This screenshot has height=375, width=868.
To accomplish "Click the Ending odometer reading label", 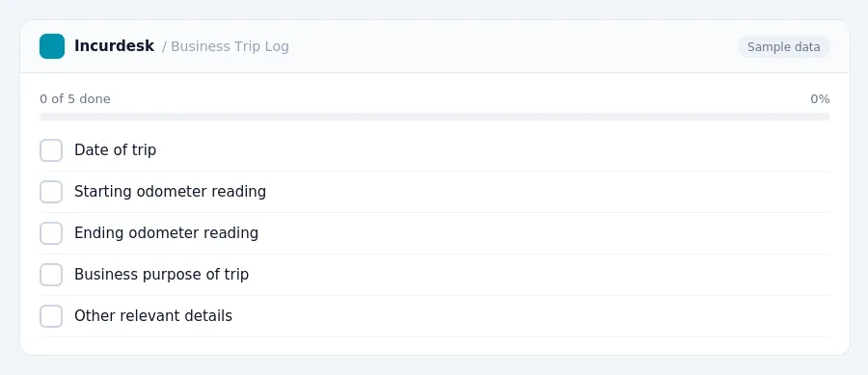I will pos(166,233).
